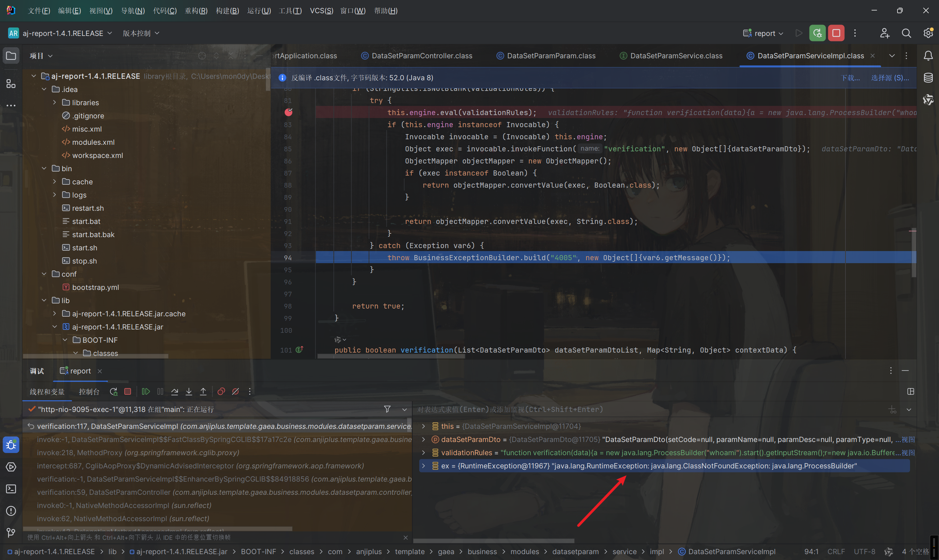Expand the ex RuntimeException variable node
939x560 pixels.
(423, 466)
